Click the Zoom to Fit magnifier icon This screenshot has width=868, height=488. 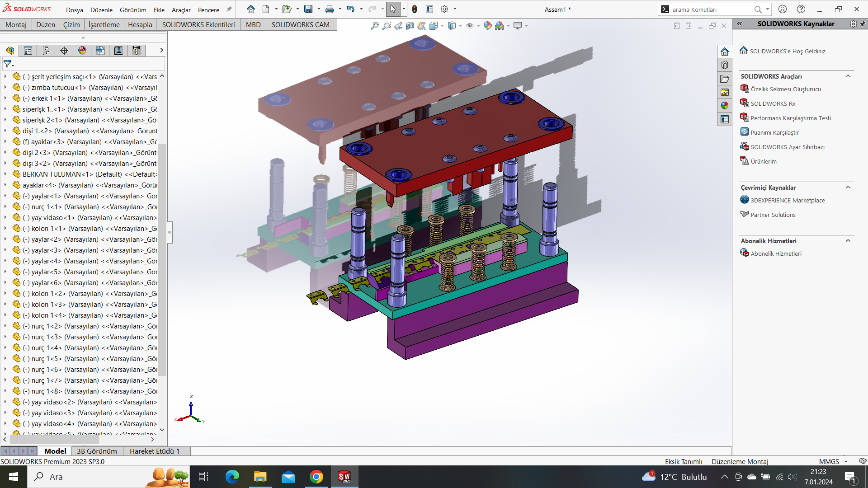(x=374, y=26)
